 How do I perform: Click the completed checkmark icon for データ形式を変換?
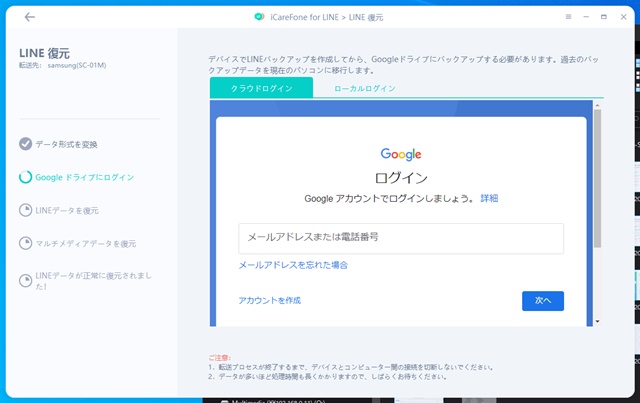click(x=25, y=144)
